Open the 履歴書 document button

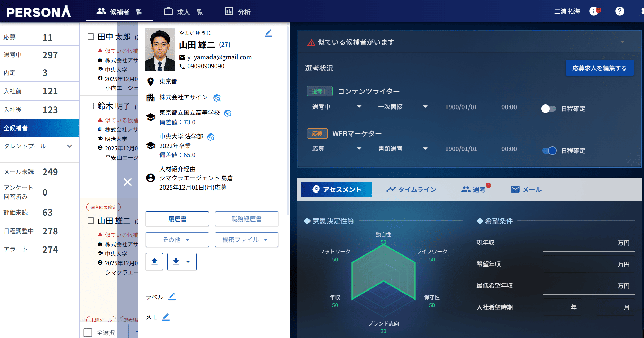pos(177,219)
